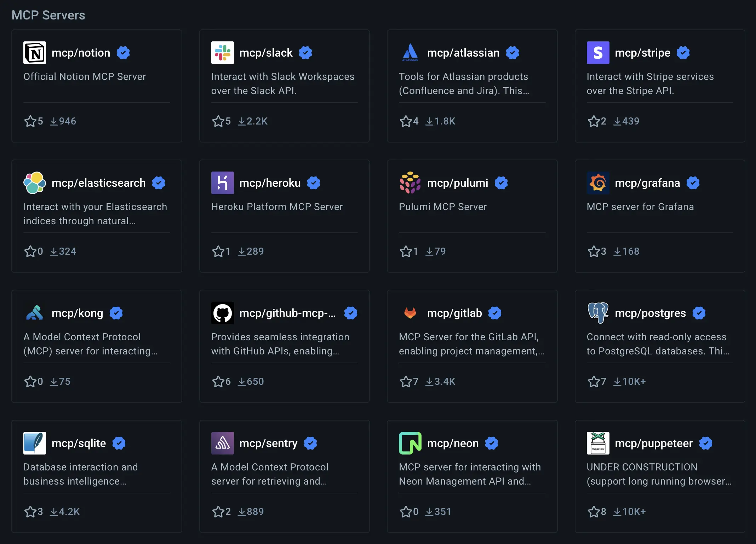Click the verified badge next to mcp/neon
Viewport: 756px width, 544px height.
coord(492,443)
